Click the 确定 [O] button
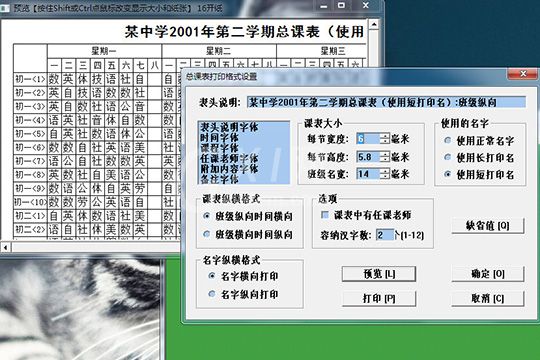This screenshot has height=360, width=540. click(x=488, y=274)
